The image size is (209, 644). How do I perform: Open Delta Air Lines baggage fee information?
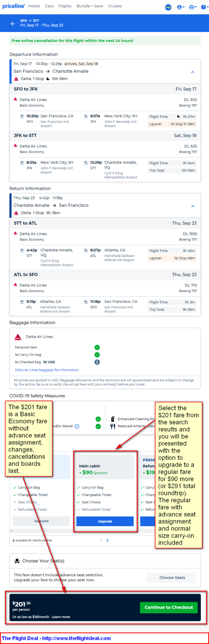pyautogui.click(x=47, y=370)
